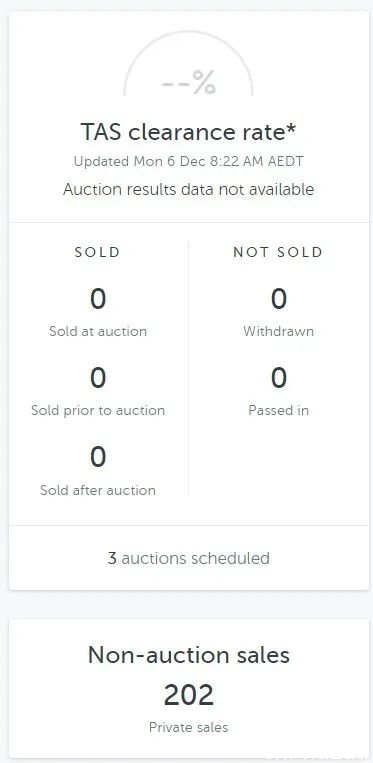
Task: Click the clearance rate percentage gauge
Action: 188,63
